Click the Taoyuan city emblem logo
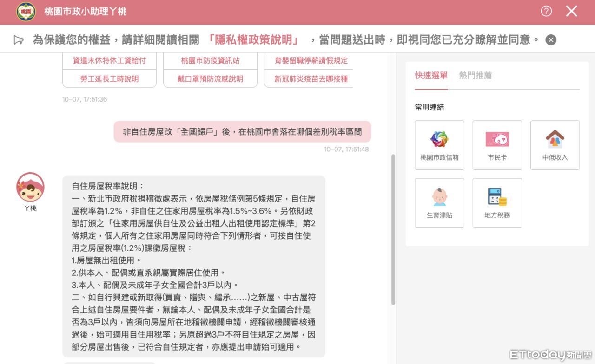 click(x=26, y=12)
